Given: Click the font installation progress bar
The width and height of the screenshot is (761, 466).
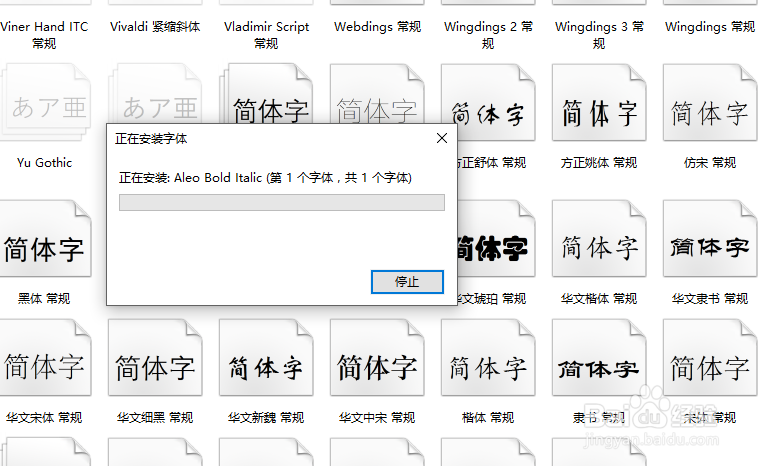Looking at the screenshot, I should 281,202.
